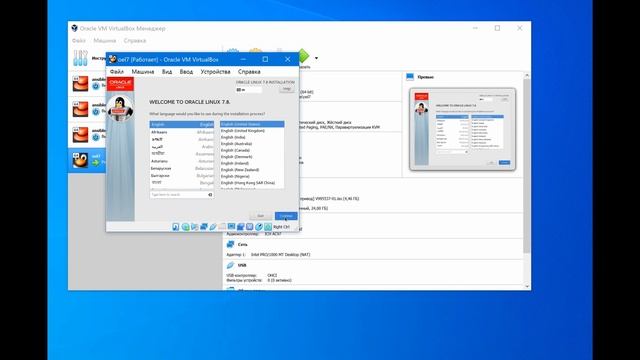Click the Oracle Linux red logo in installer

(x=121, y=84)
